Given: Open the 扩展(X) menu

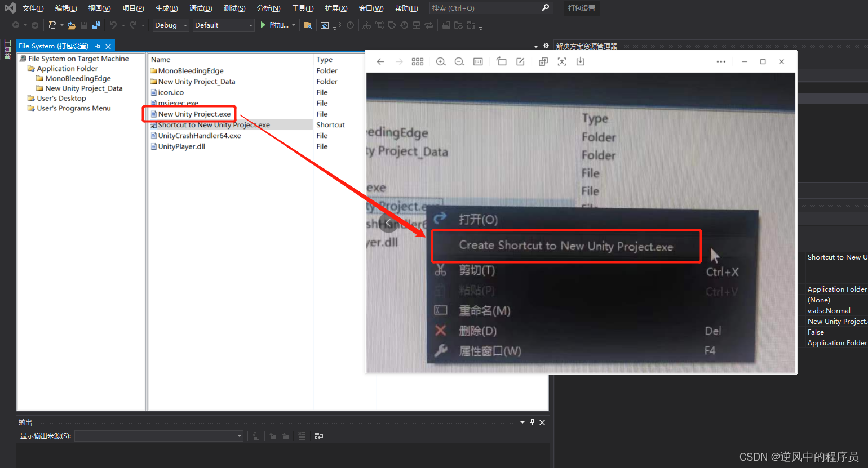Looking at the screenshot, I should [336, 8].
